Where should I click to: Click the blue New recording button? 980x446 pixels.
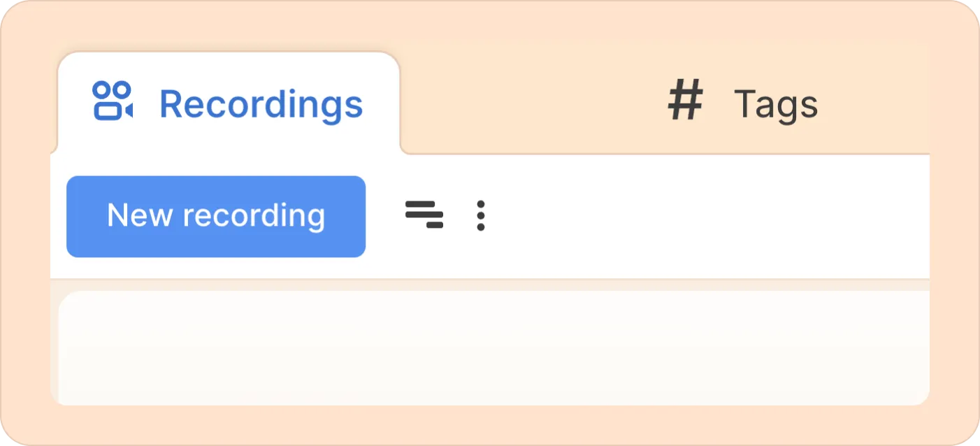click(216, 216)
